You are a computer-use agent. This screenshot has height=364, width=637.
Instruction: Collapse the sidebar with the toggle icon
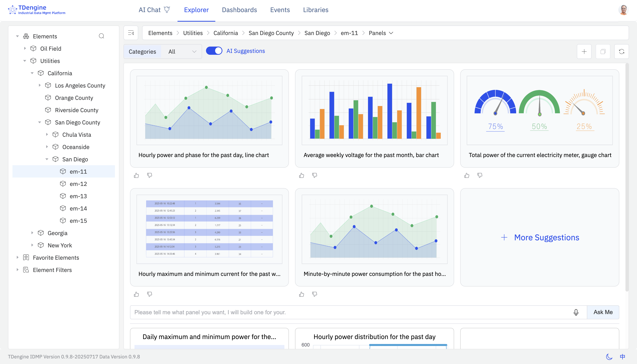(131, 33)
